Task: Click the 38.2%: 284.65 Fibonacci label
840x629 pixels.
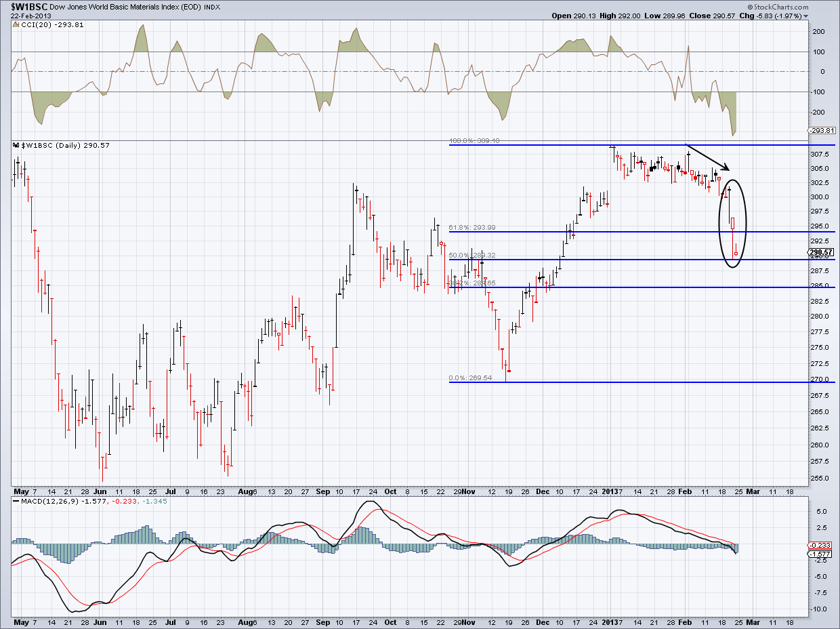Action: (472, 283)
